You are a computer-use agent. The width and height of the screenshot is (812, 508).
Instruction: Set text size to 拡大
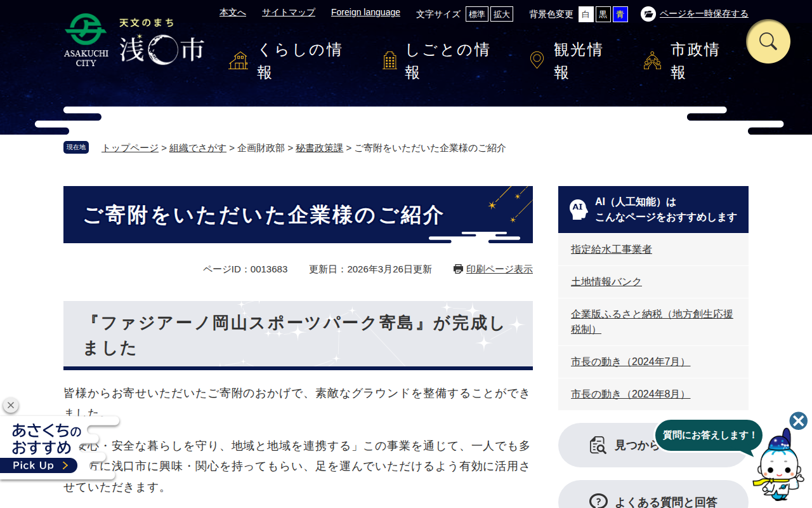coord(502,14)
